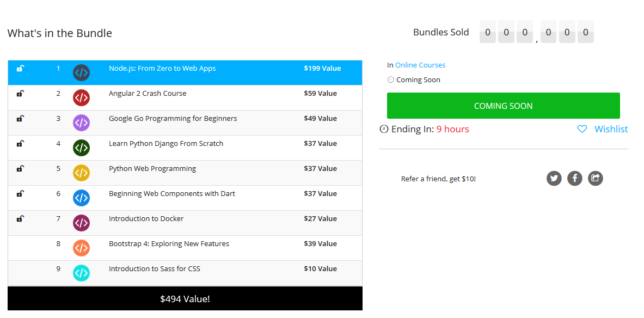Click the orange Bootstrap 4 course icon
Screen dimensions: 644x318
(x=81, y=248)
